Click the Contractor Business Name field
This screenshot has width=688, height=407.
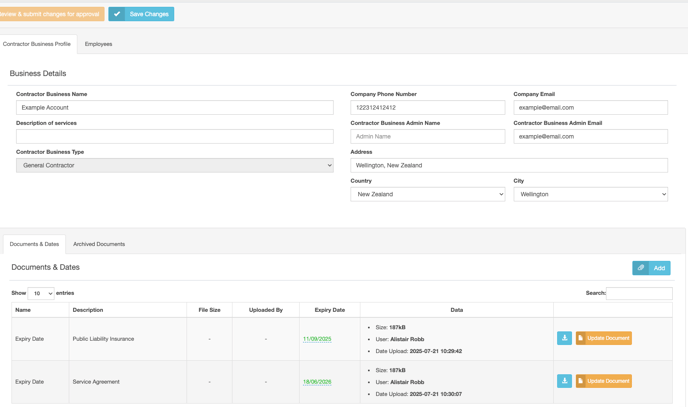click(175, 107)
